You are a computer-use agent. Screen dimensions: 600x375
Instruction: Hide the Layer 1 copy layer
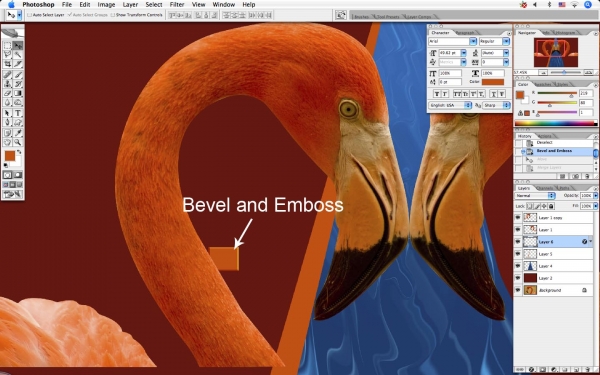point(518,217)
